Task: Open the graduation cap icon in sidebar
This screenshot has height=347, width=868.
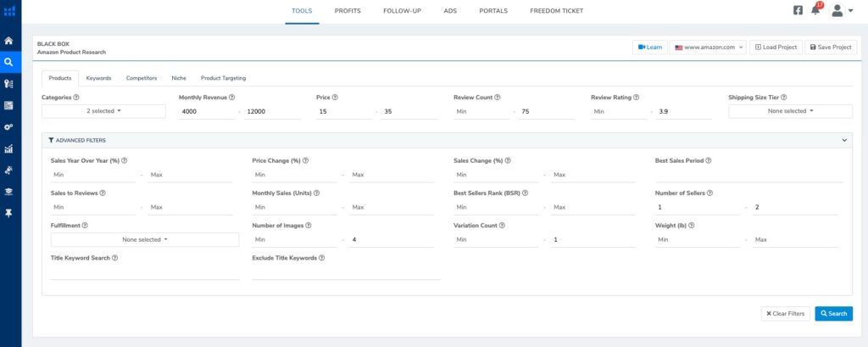Action: 8,192
